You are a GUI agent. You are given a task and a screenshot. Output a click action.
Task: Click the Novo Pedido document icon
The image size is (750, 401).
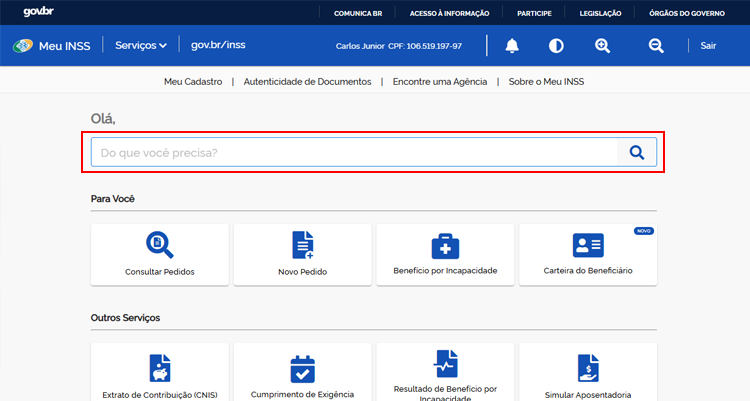tap(303, 245)
